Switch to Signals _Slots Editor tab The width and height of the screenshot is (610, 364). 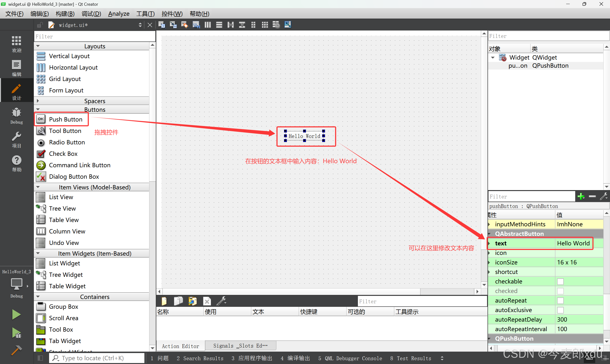pos(240,346)
